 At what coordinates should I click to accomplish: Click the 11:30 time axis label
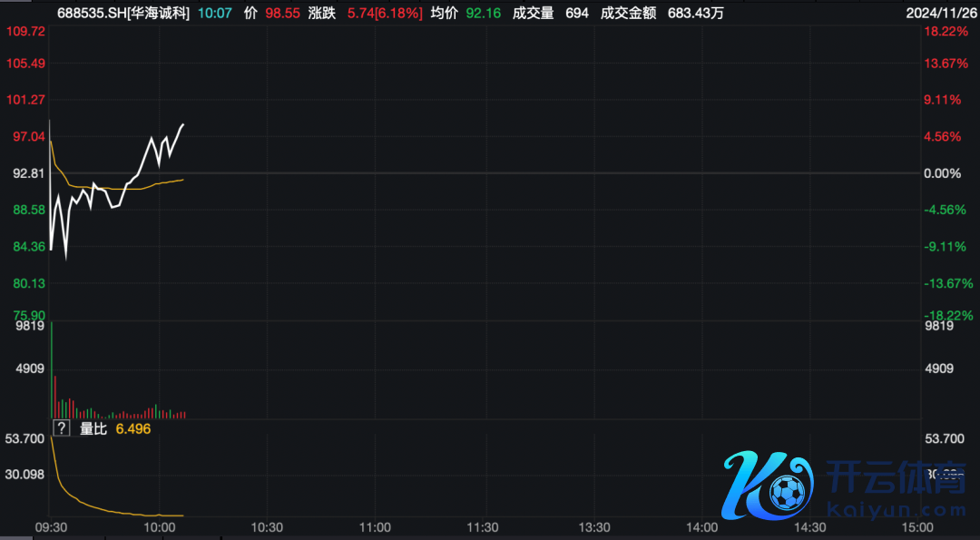tap(483, 527)
